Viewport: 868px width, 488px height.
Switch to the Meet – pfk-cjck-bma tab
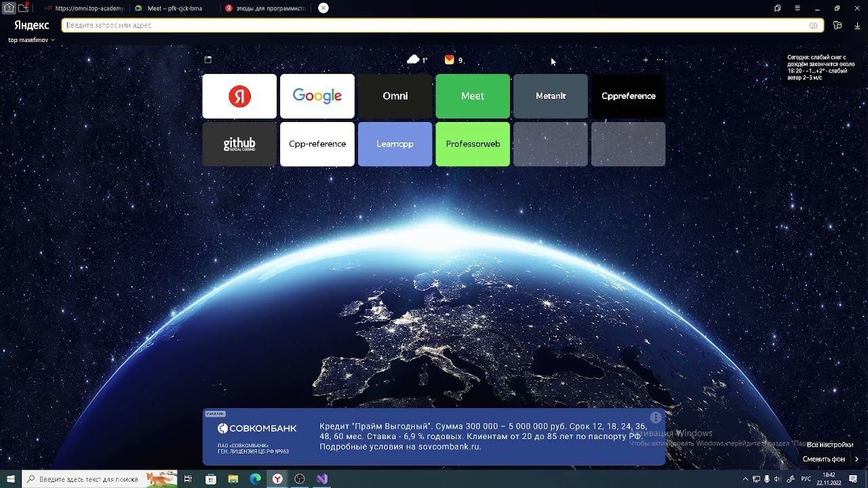pyautogui.click(x=174, y=8)
